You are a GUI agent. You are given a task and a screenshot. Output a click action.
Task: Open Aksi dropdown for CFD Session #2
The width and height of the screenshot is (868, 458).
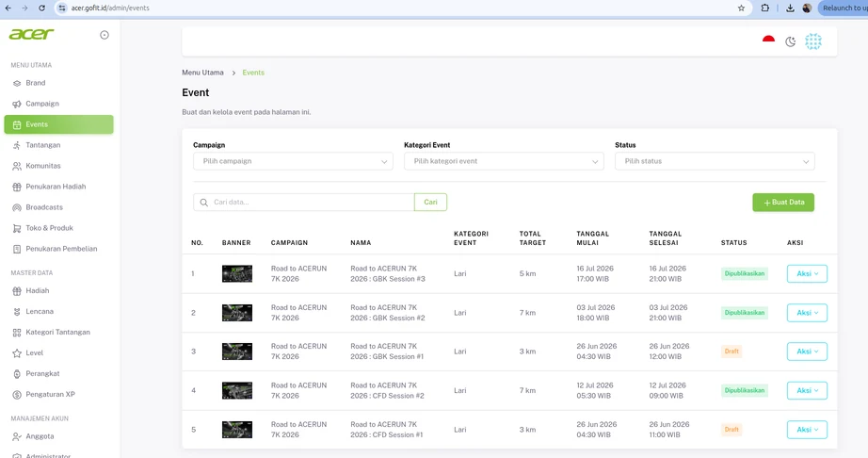pyautogui.click(x=807, y=390)
